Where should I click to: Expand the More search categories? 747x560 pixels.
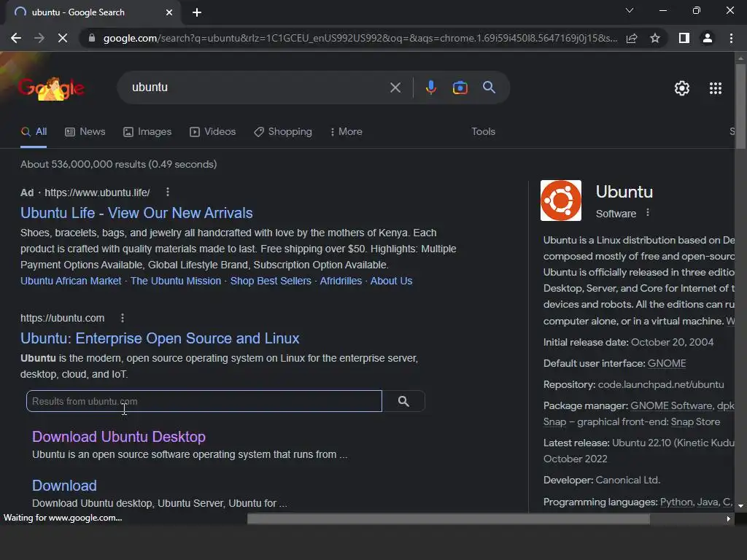point(347,131)
